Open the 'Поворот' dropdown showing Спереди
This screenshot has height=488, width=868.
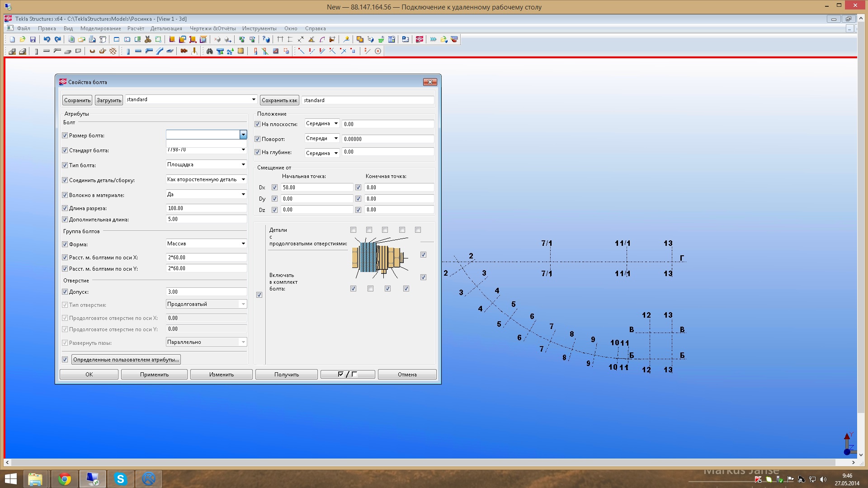336,139
